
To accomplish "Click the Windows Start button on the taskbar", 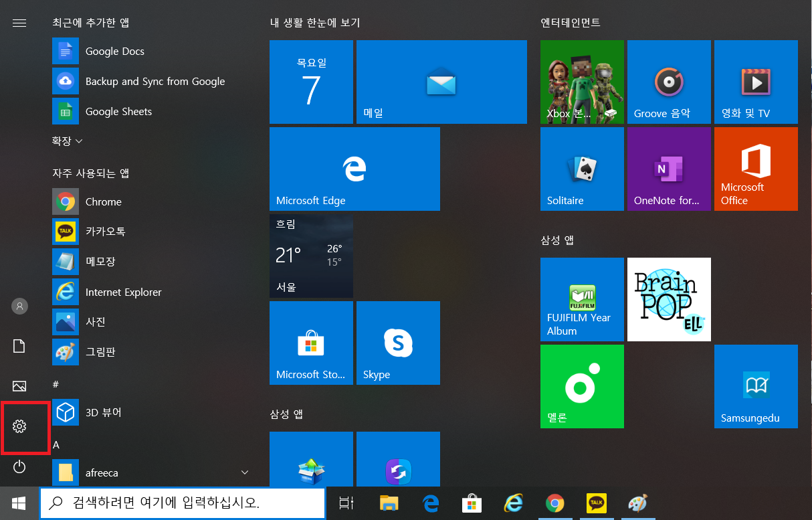I will click(x=19, y=503).
